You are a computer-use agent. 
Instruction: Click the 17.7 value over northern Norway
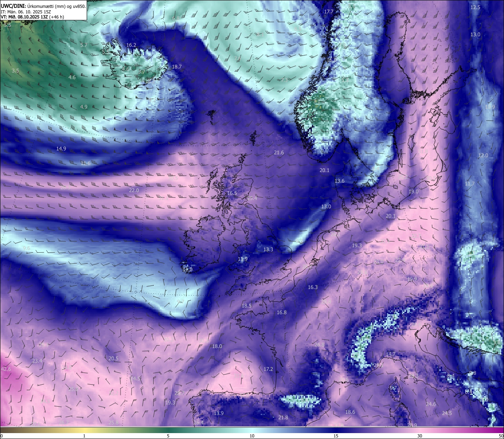pos(329,12)
